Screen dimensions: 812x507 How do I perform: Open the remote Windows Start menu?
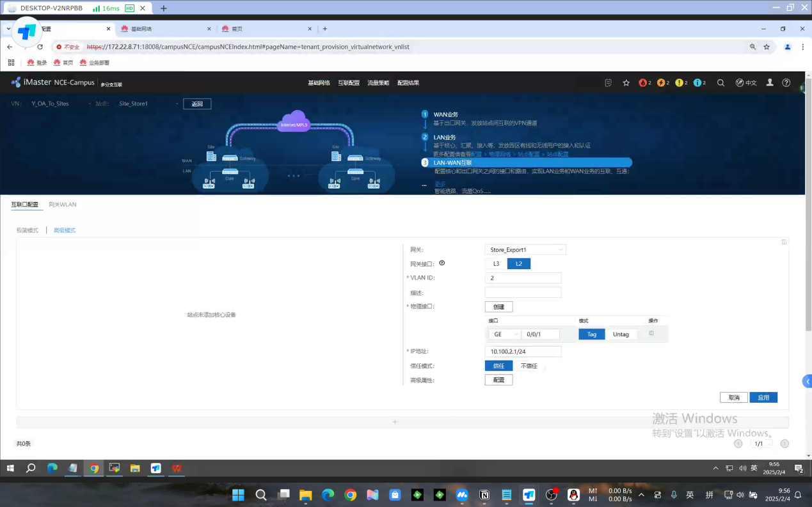pos(10,468)
